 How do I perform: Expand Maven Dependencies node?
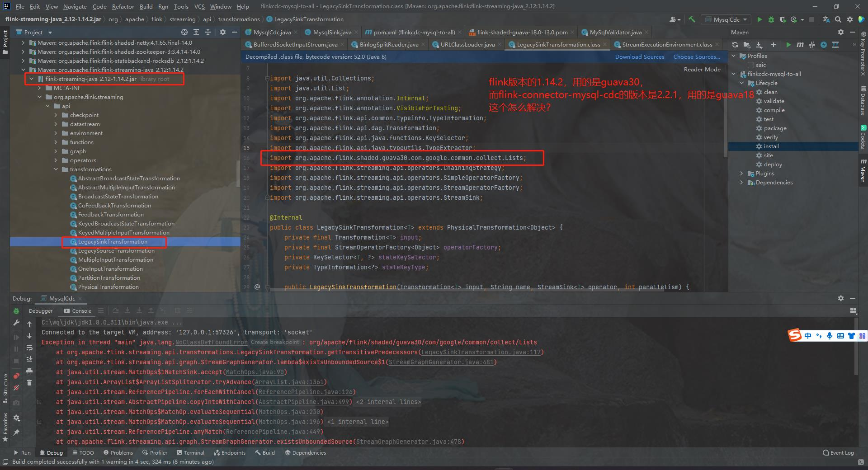(x=741, y=183)
